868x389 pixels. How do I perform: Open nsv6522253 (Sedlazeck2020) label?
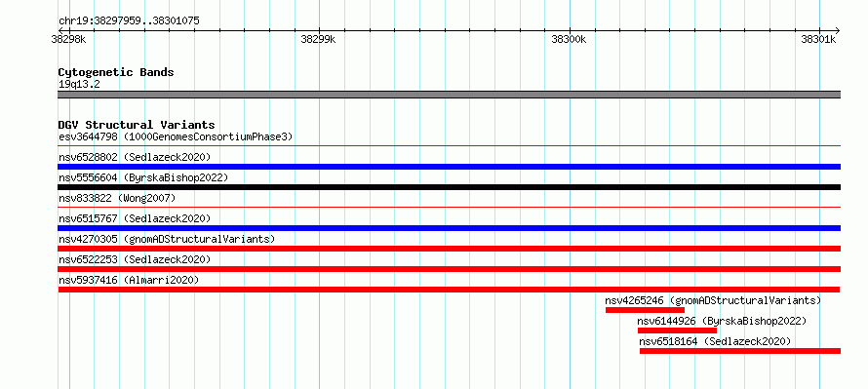point(135,259)
